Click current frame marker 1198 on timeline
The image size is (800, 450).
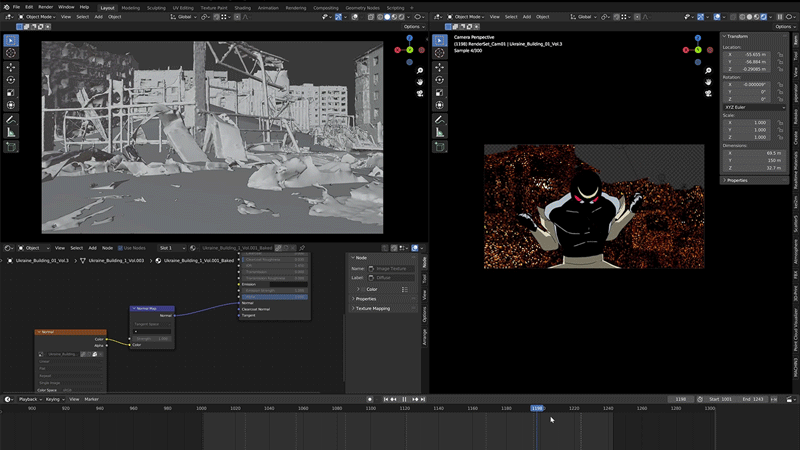pyautogui.click(x=537, y=408)
